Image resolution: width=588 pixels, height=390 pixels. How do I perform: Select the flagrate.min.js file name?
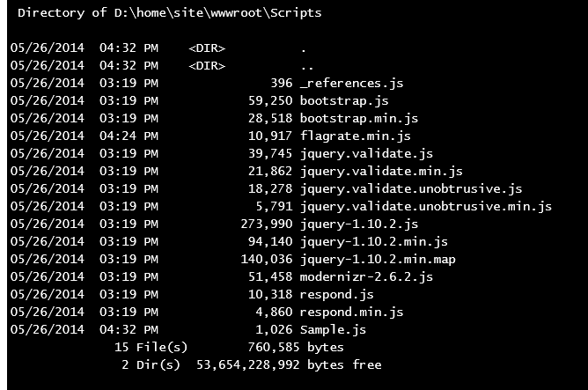pos(356,136)
